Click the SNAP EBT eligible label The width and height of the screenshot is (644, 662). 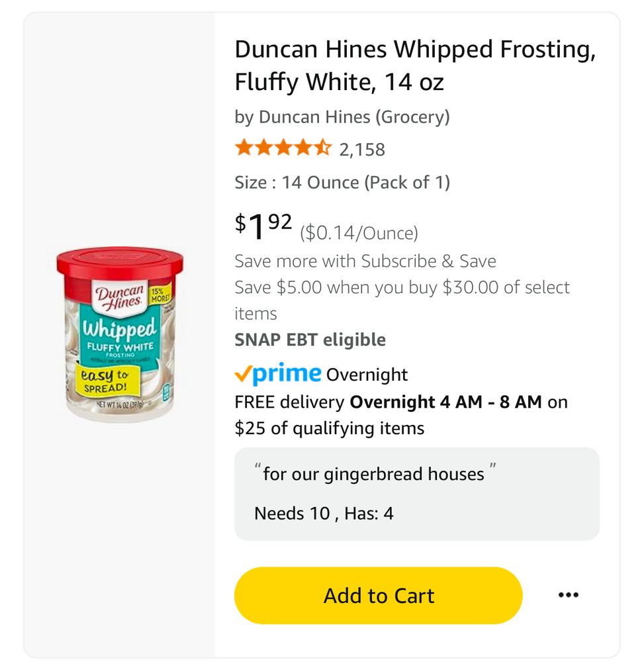coord(310,340)
